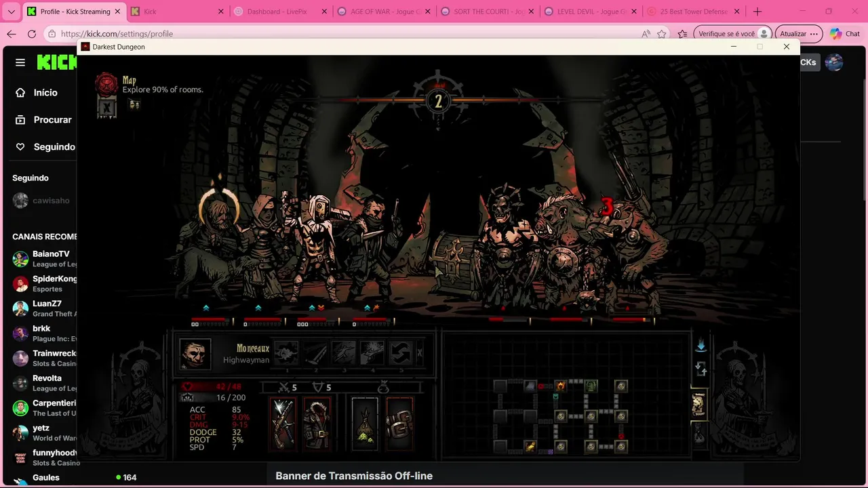
Task: Open BaianoTV recommended channel
Action: pos(44,258)
